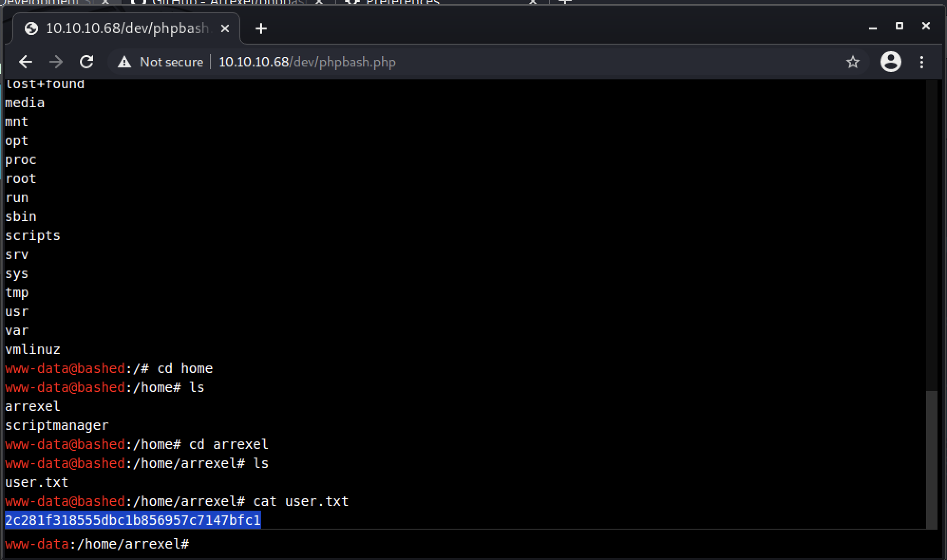Image resolution: width=947 pixels, height=560 pixels.
Task: Bookmark this page with the star icon
Action: click(x=853, y=62)
